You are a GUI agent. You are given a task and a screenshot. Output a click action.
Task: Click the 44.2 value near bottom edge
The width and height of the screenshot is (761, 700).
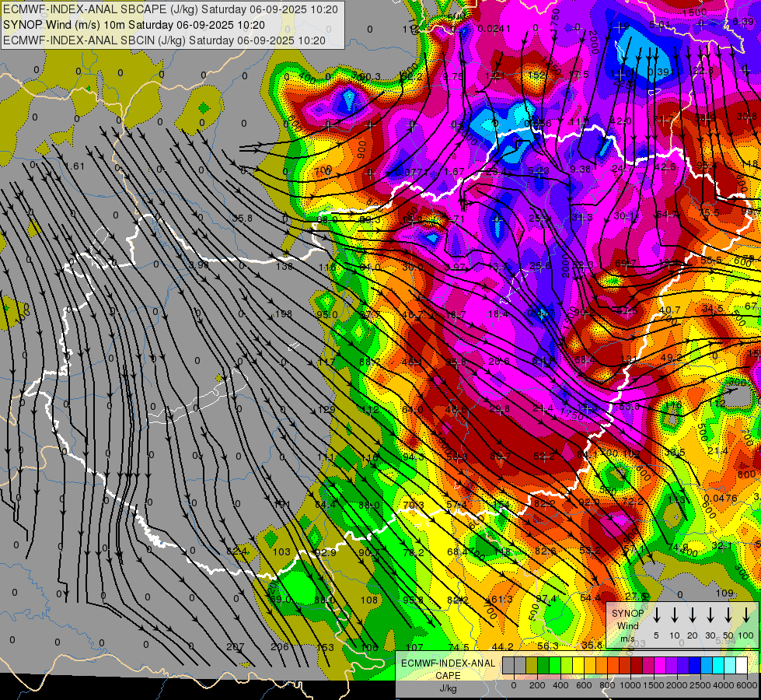[502, 646]
